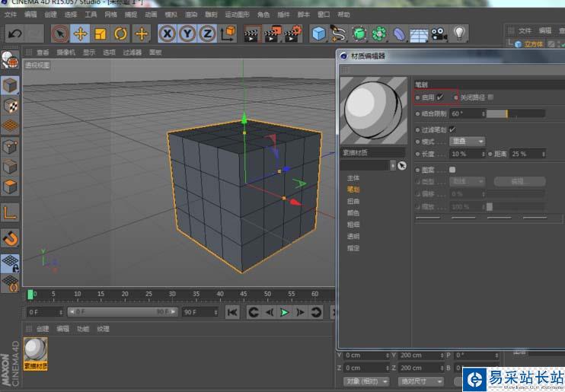Select the Rotate tool icon
This screenshot has height=392, width=565.
click(x=120, y=33)
